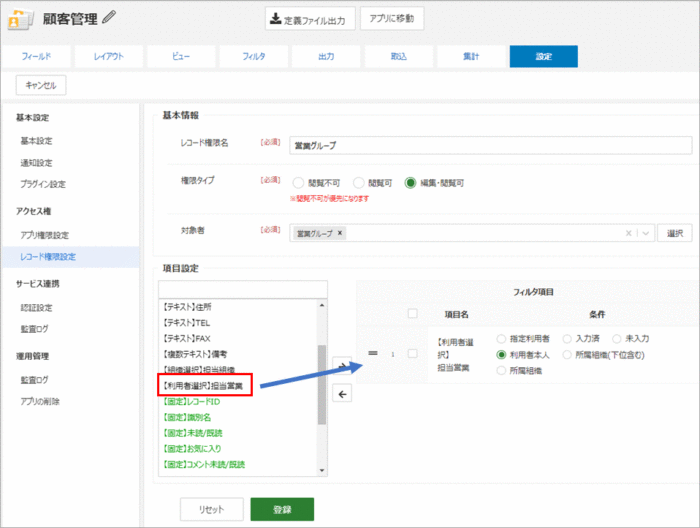Click the リセット button
This screenshot has width=700, height=528.
click(212, 509)
